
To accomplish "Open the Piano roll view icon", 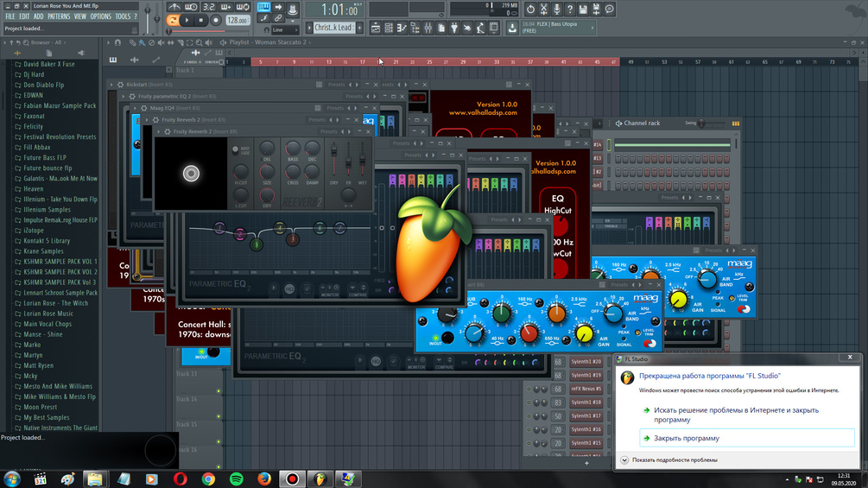I will point(402,28).
